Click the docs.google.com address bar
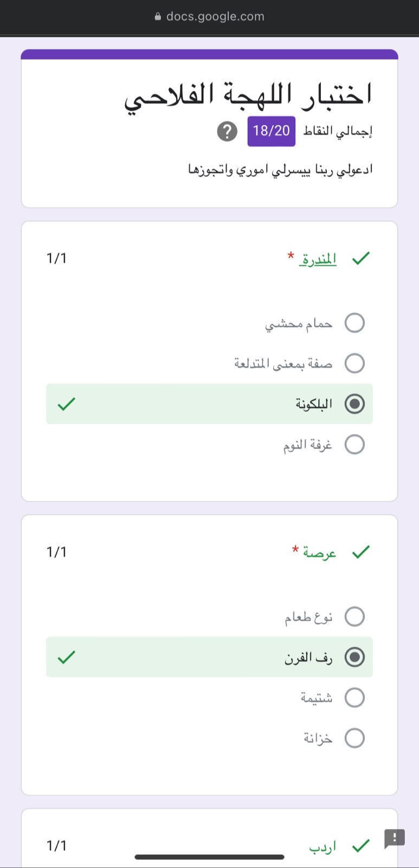The height and width of the screenshot is (868, 419). pos(215,17)
